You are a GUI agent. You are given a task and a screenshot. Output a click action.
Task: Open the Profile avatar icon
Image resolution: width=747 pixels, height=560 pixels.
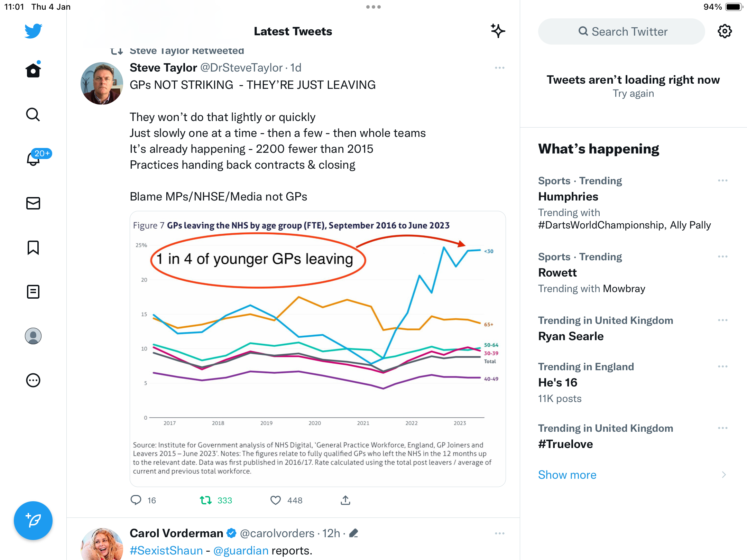pos(33,336)
